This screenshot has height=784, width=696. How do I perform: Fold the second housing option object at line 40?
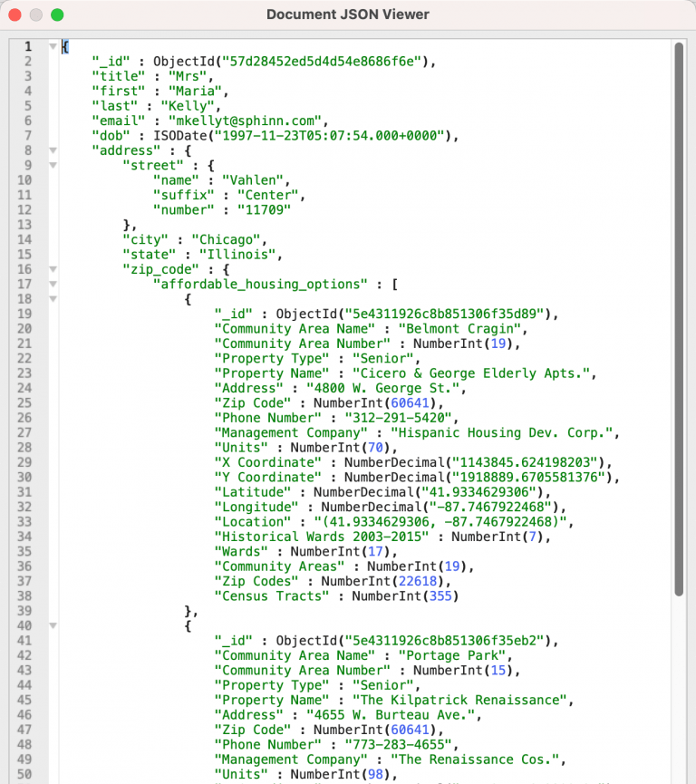pos(53,625)
